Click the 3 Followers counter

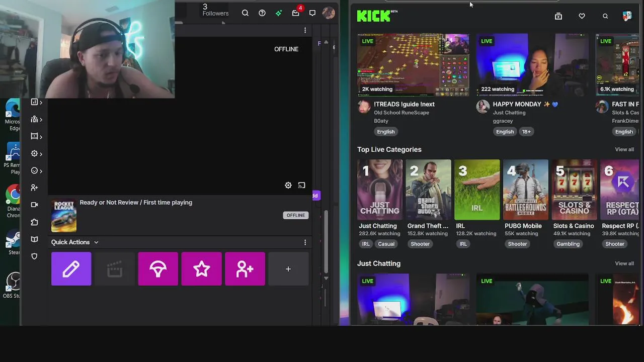(215, 10)
